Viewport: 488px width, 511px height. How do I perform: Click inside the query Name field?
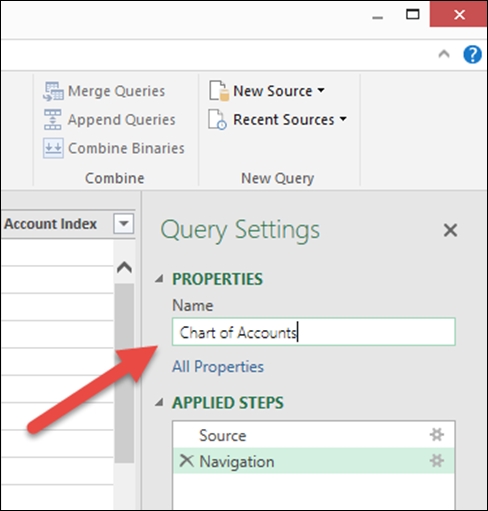[314, 332]
